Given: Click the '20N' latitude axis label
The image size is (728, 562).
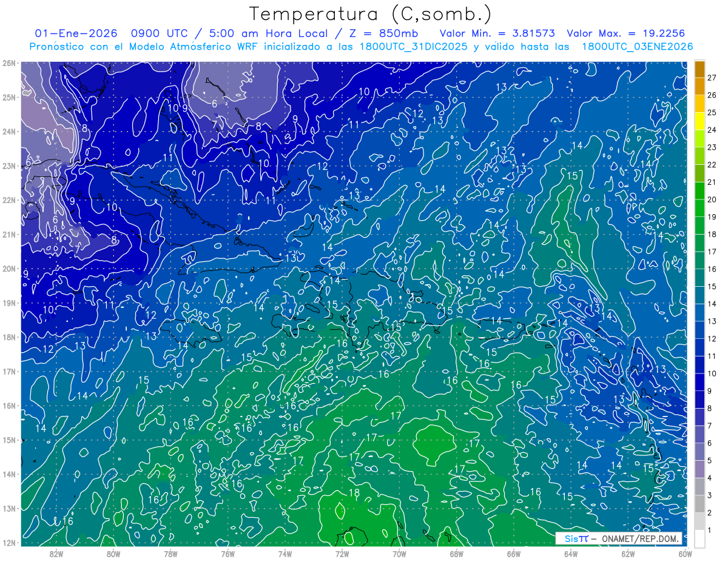Looking at the screenshot, I should (8, 269).
